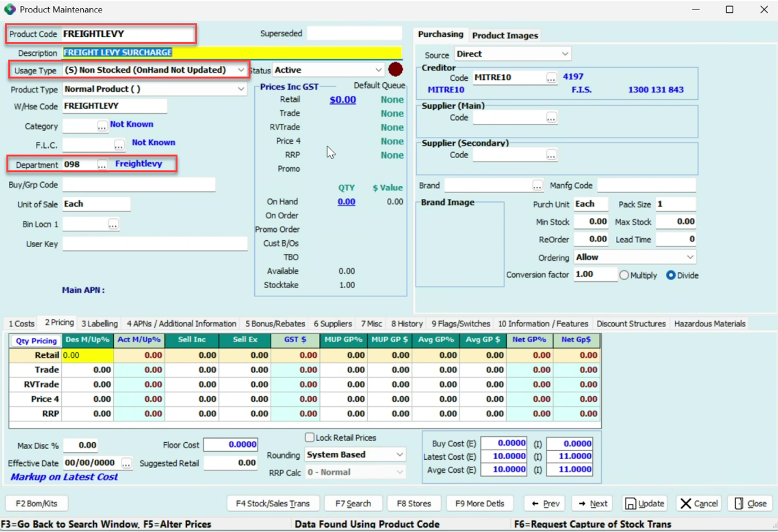Enable the Lock Retail Prices checkbox
This screenshot has width=778, height=532.
coord(309,437)
